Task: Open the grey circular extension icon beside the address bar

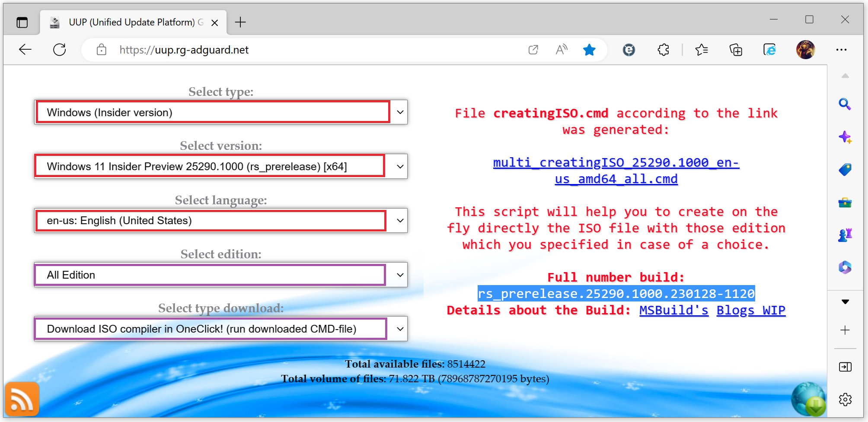Action: (x=629, y=50)
